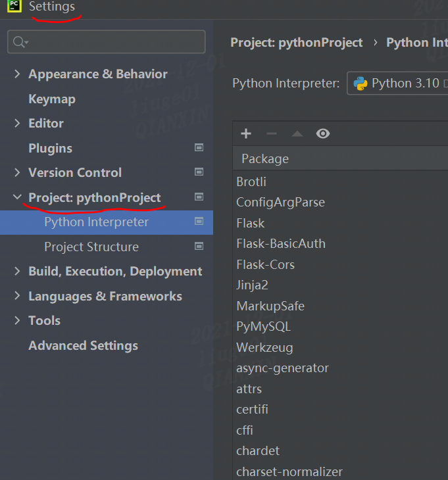Viewport: 448px width, 480px height.
Task: Click the search magnifier icon
Action: coord(18,42)
